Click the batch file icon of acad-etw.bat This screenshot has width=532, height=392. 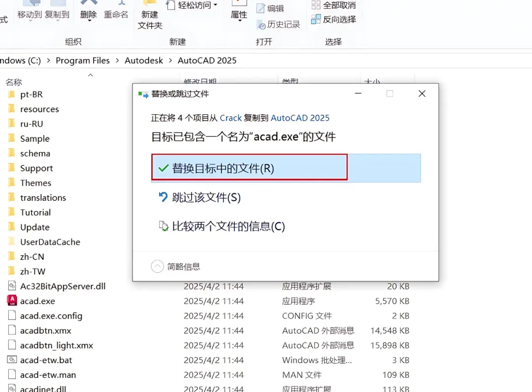(12, 359)
